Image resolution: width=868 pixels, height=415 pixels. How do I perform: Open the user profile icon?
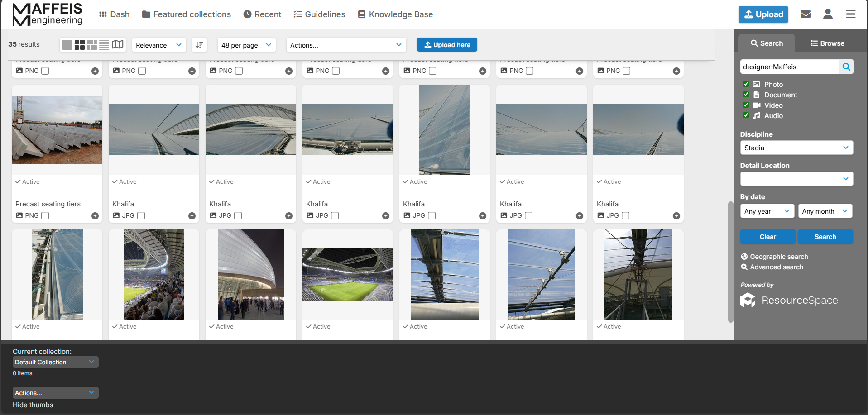pyautogui.click(x=828, y=14)
